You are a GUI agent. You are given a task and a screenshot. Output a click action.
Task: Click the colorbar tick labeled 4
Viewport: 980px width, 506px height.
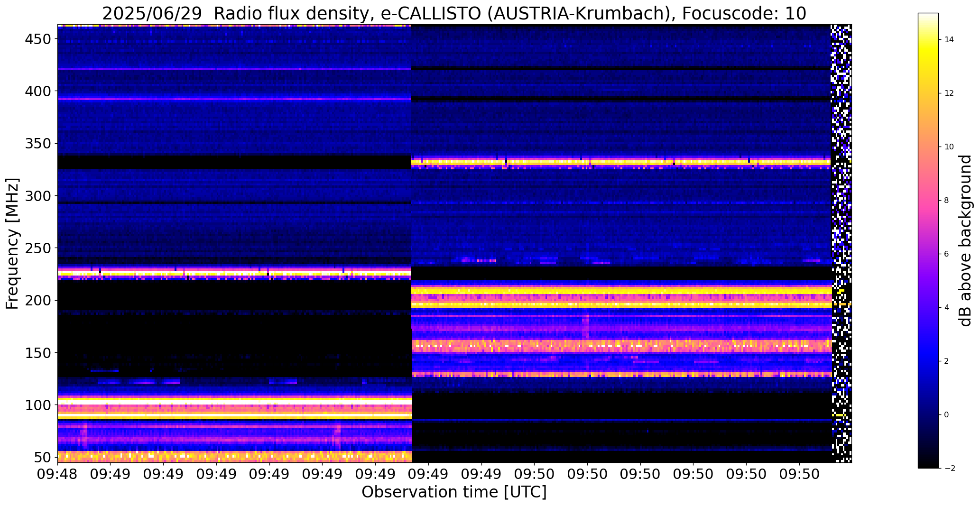pyautogui.click(x=947, y=308)
